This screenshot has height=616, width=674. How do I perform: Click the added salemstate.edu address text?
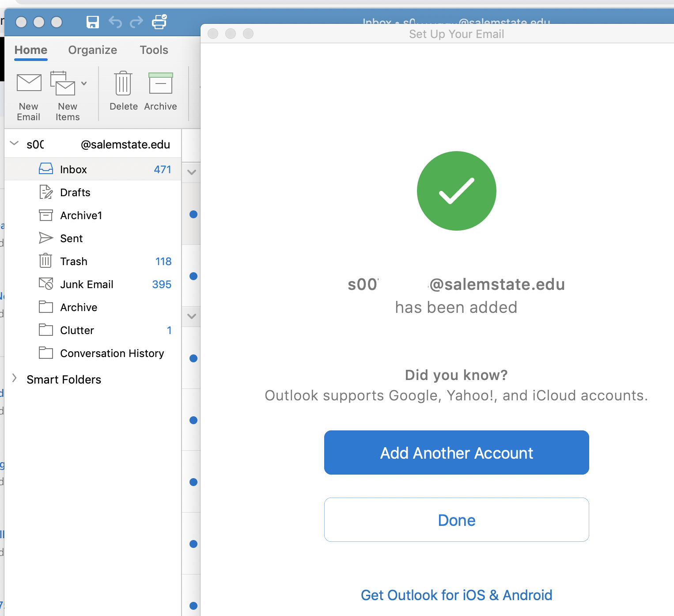[x=457, y=284]
